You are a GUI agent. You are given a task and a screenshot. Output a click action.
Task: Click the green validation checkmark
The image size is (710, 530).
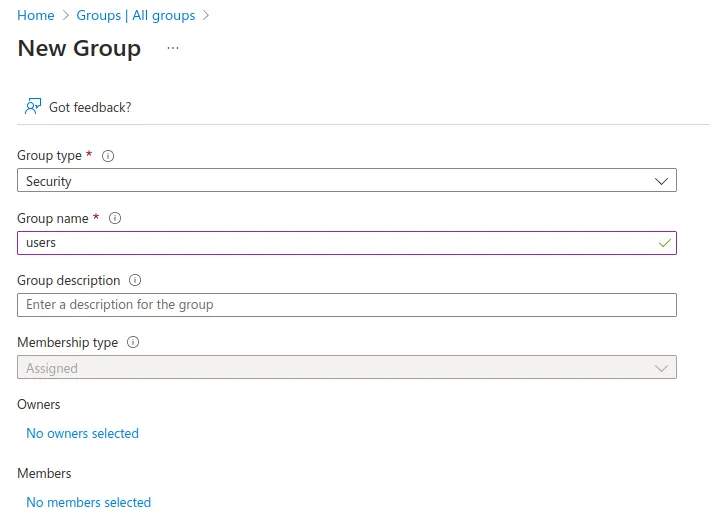664,243
